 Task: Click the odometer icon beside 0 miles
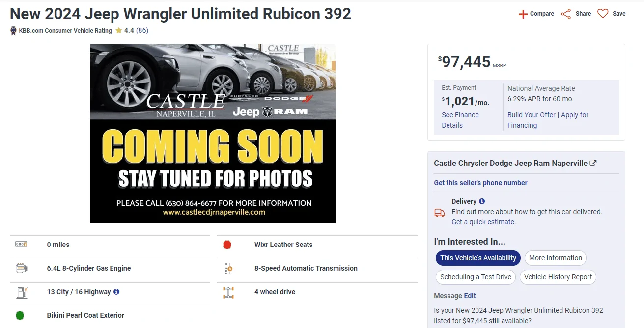click(21, 244)
